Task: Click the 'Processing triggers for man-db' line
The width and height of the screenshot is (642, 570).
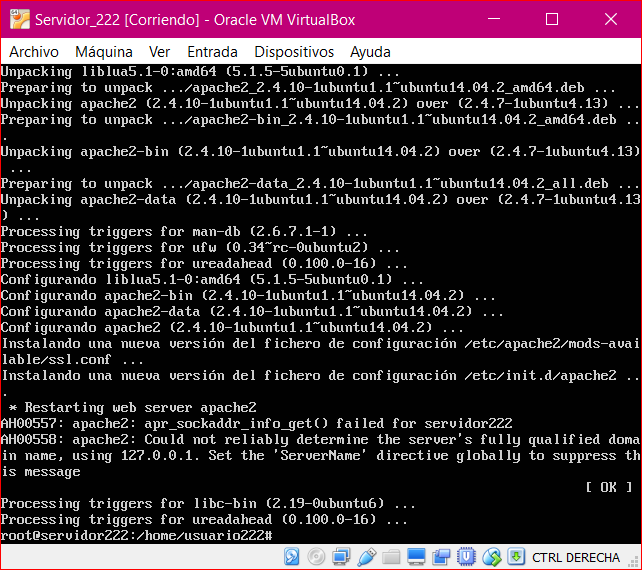Action: tap(184, 232)
